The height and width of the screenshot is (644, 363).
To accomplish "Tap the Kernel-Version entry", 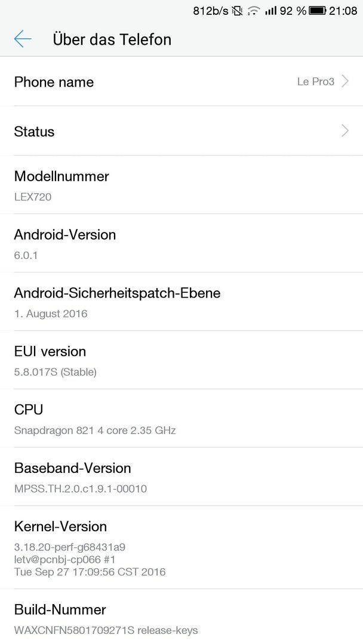I will [x=181, y=547].
